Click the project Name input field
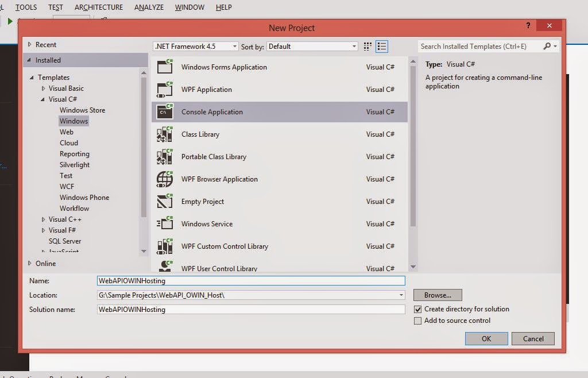The width and height of the screenshot is (588, 378). (251, 280)
